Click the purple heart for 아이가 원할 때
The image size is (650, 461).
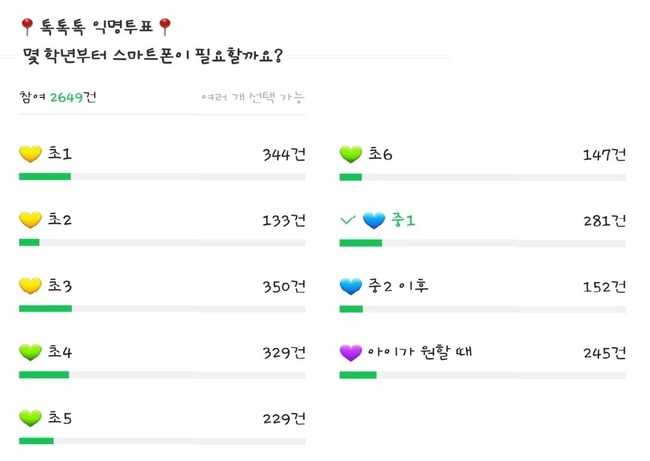click(x=351, y=352)
